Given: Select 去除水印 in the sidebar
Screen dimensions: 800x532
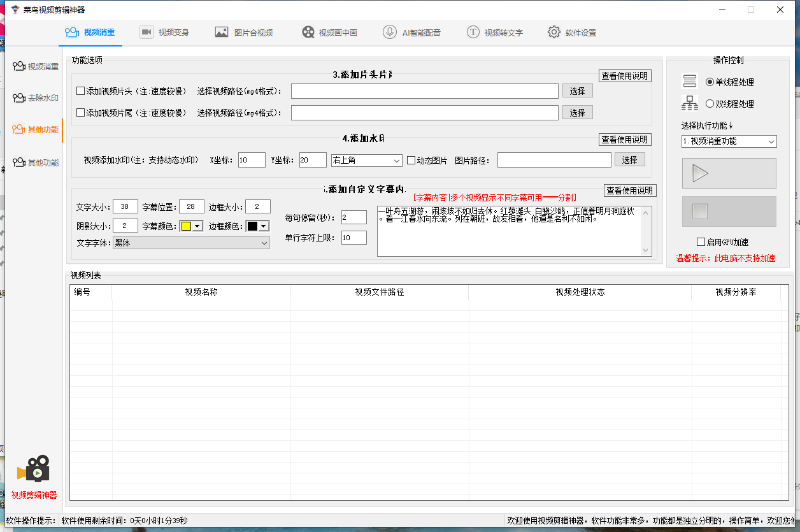Looking at the screenshot, I should pyautogui.click(x=36, y=98).
